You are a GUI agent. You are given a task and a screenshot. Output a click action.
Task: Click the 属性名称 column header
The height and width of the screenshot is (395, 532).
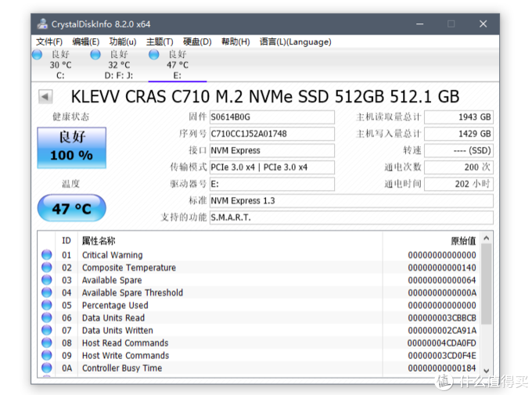(x=230, y=241)
